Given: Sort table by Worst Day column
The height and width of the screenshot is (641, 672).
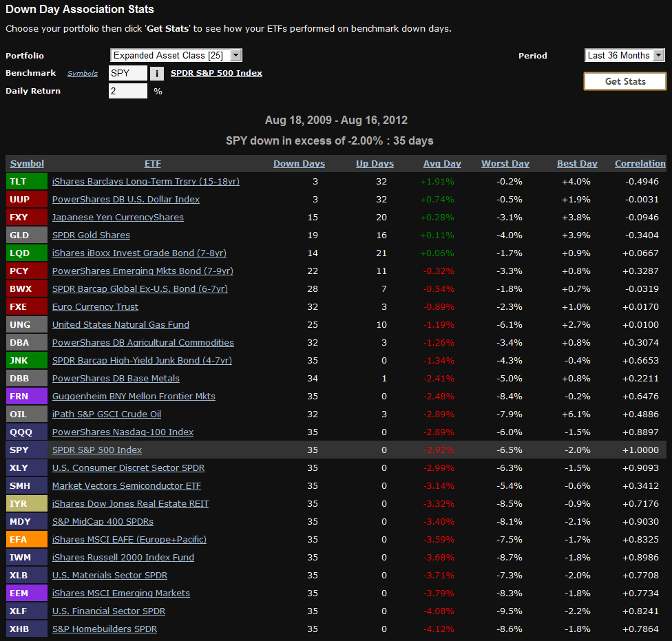Looking at the screenshot, I should 505,164.
